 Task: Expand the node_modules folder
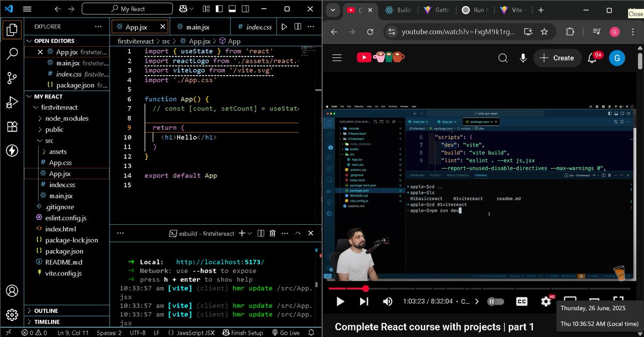tap(67, 118)
